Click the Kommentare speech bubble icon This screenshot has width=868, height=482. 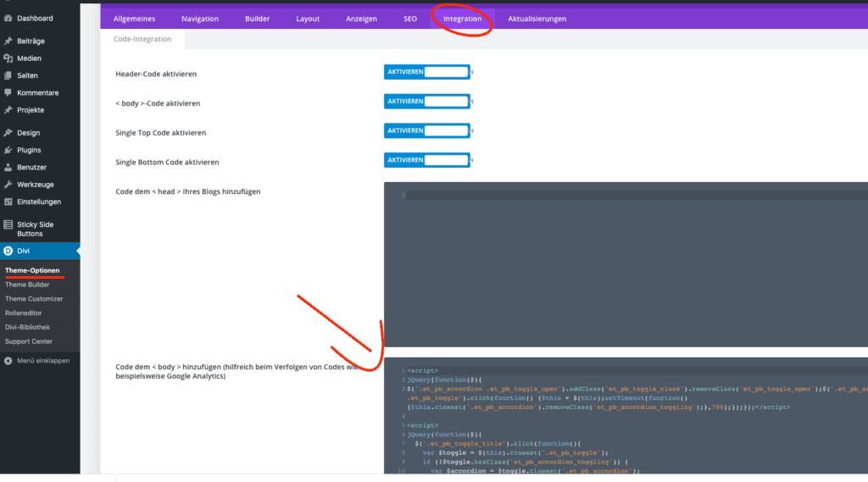[x=8, y=92]
